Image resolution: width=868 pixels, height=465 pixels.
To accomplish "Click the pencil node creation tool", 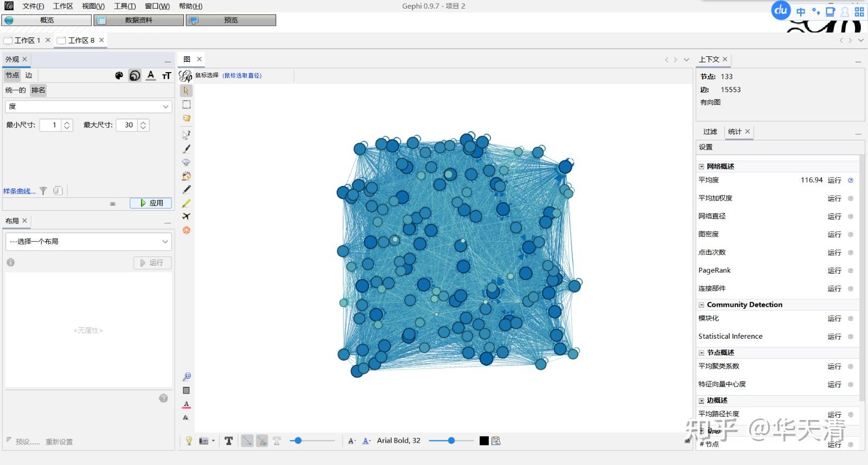I will point(186,189).
